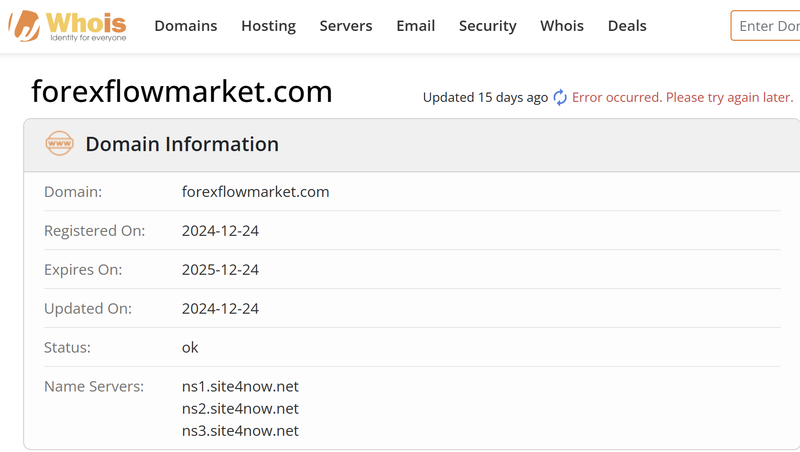The height and width of the screenshot is (452, 800).
Task: Open the Domains menu
Action: 186,26
